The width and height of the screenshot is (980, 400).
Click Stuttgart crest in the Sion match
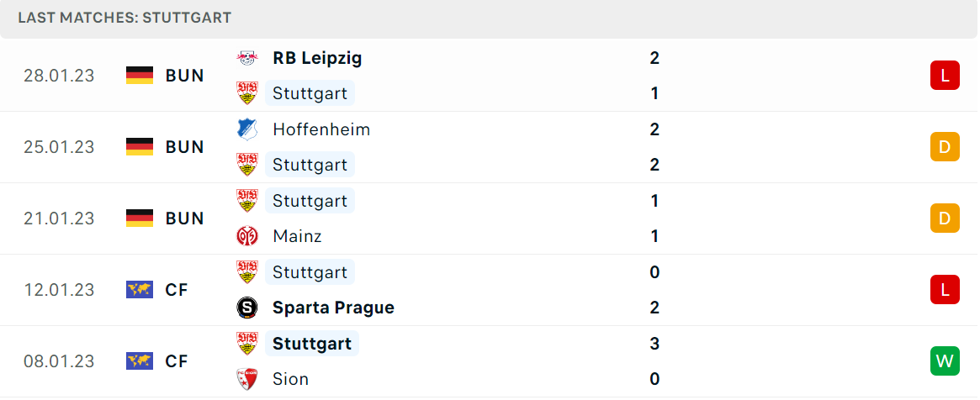point(247,343)
